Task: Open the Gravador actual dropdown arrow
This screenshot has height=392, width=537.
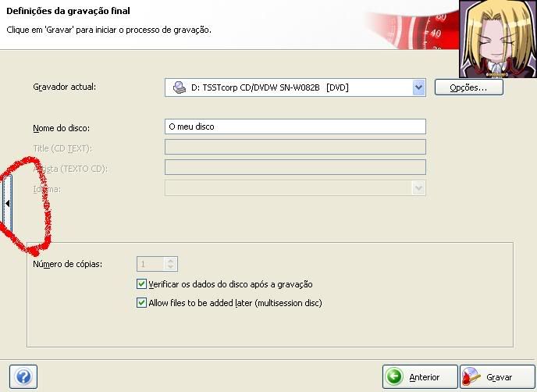Action: pyautogui.click(x=419, y=88)
